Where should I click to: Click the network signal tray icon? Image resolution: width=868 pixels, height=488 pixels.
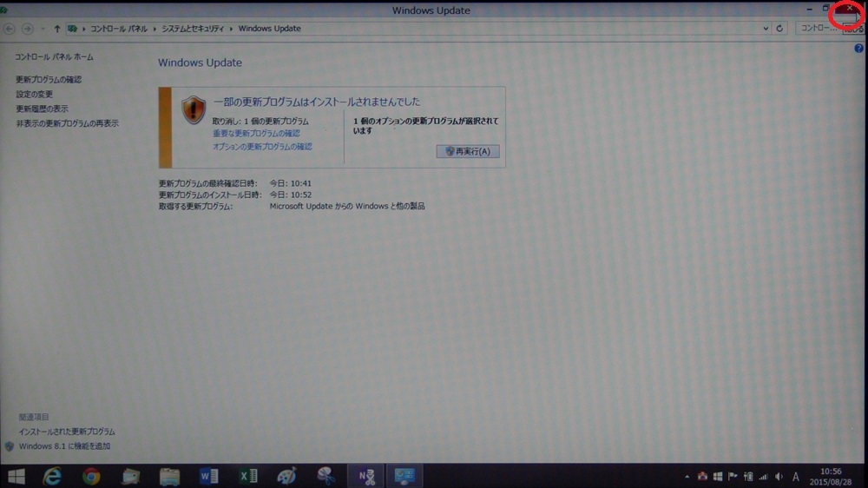(x=763, y=477)
